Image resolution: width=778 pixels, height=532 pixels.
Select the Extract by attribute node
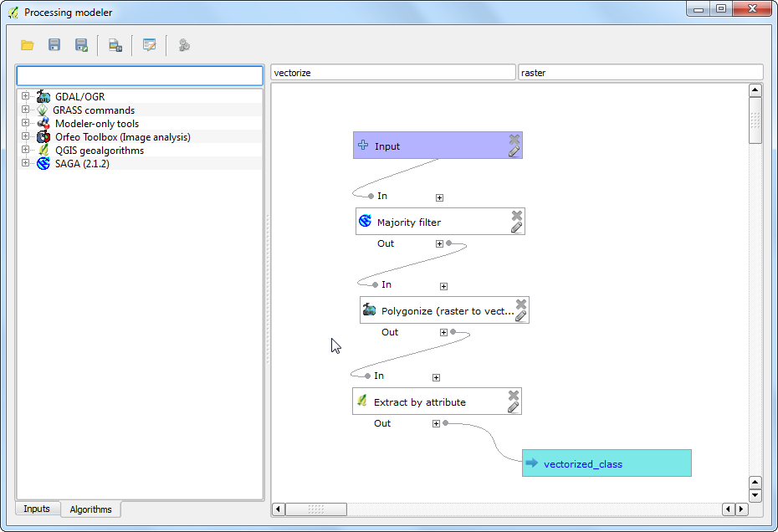pos(438,402)
